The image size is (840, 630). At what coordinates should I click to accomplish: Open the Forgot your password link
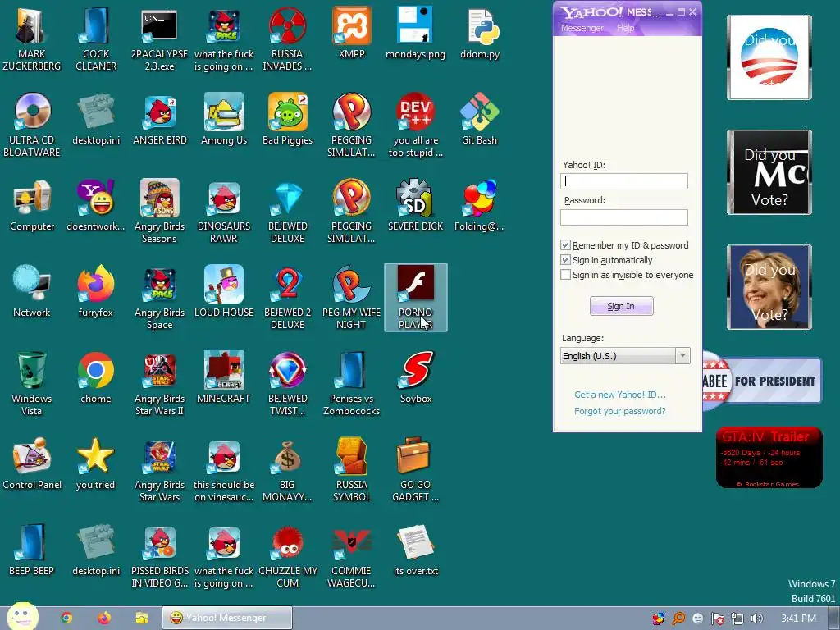pyautogui.click(x=620, y=411)
